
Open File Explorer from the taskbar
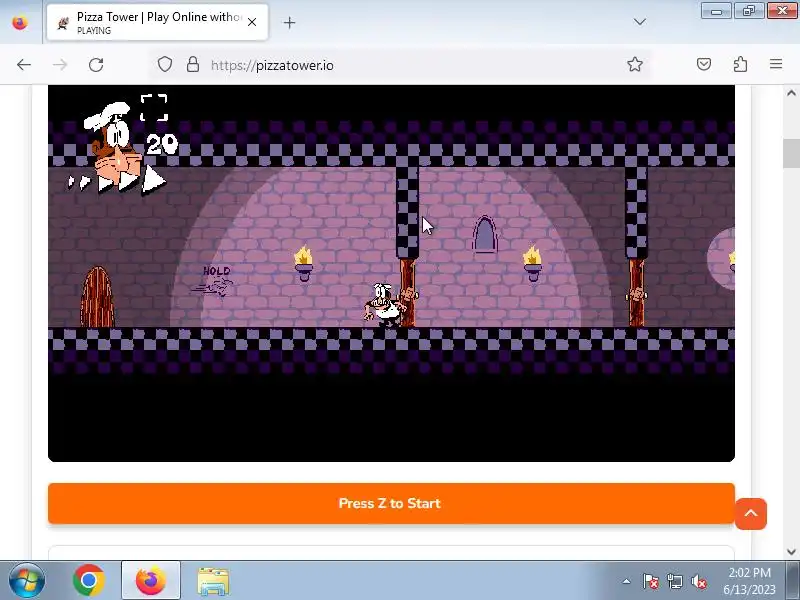(213, 581)
